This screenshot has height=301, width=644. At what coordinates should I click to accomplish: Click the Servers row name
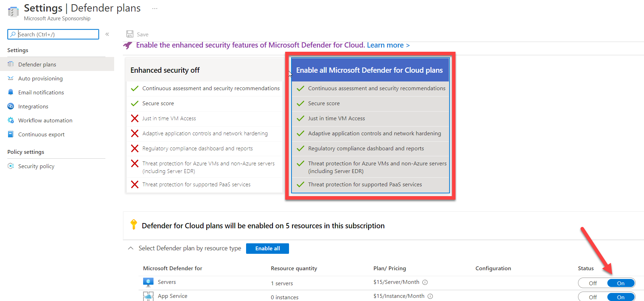[167, 282]
